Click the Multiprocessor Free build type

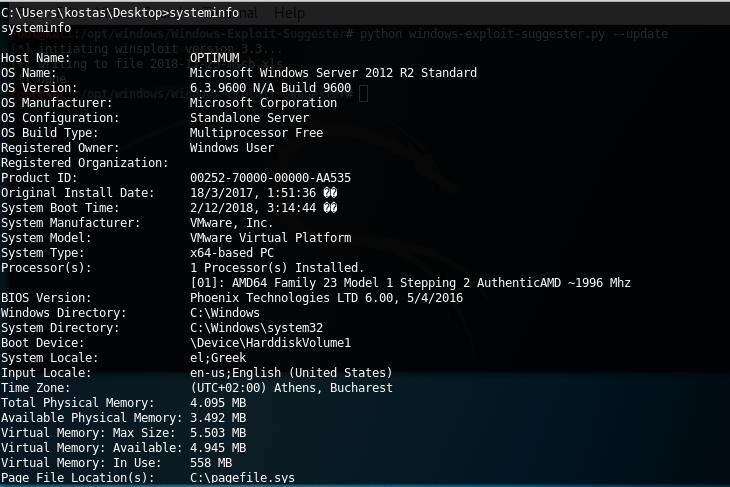pyautogui.click(x=256, y=133)
